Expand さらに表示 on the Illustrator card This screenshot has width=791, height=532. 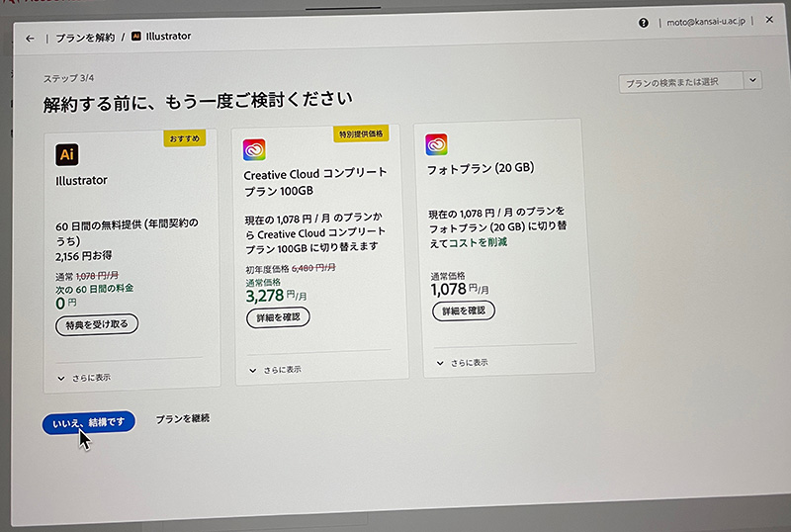(x=84, y=378)
